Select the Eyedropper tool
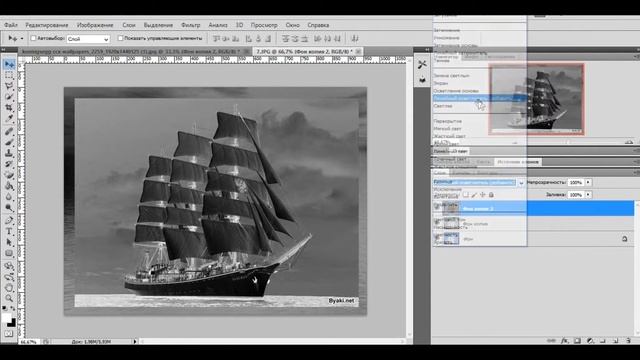Viewport: 640px width, 360px height. coord(9,119)
